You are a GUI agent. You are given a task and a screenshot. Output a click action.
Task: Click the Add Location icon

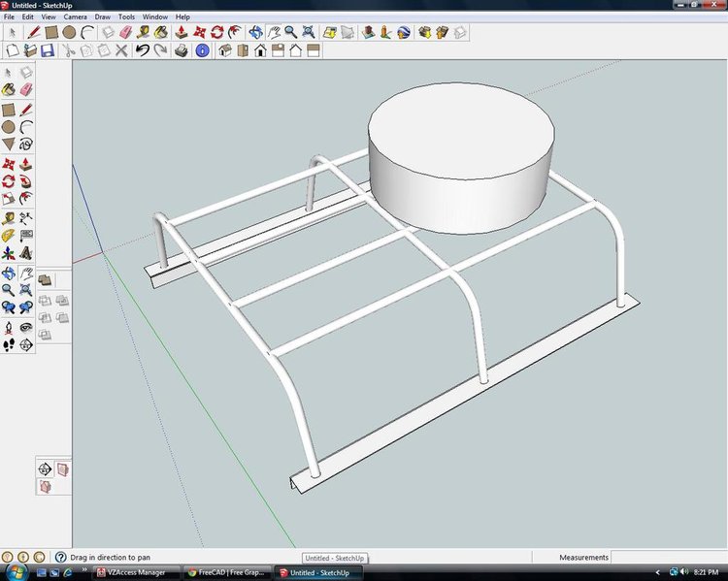[330, 32]
